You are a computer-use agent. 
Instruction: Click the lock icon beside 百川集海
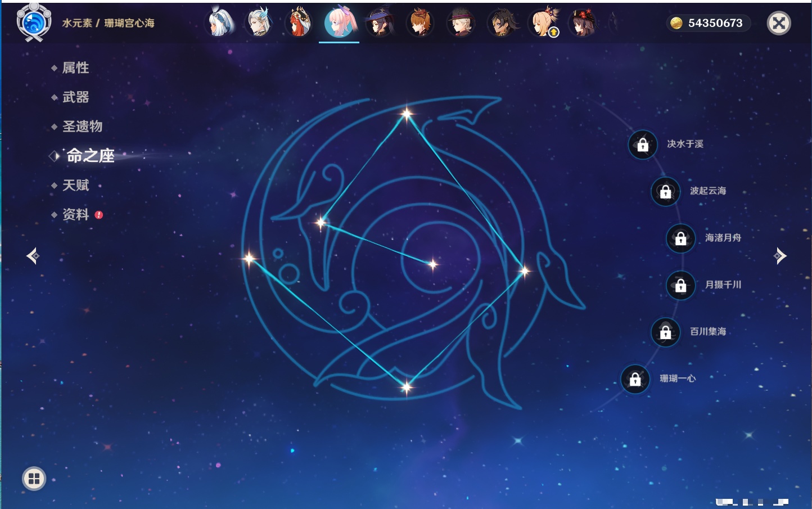tap(665, 332)
